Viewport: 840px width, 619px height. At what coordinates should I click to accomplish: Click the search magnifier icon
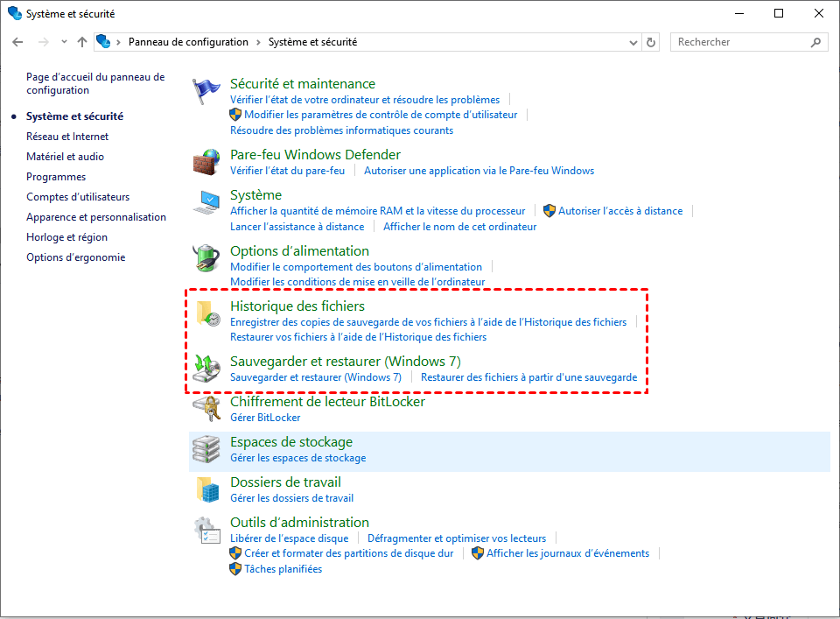tap(815, 42)
